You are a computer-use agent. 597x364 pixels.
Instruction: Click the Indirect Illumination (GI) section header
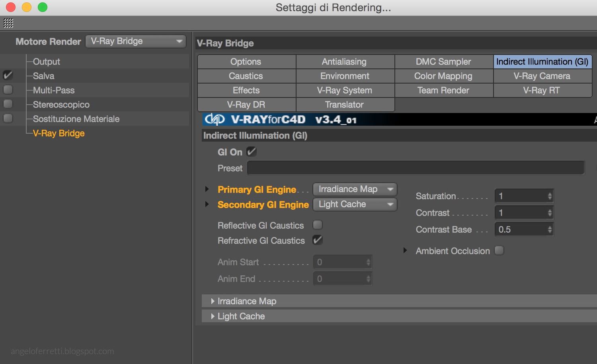399,136
